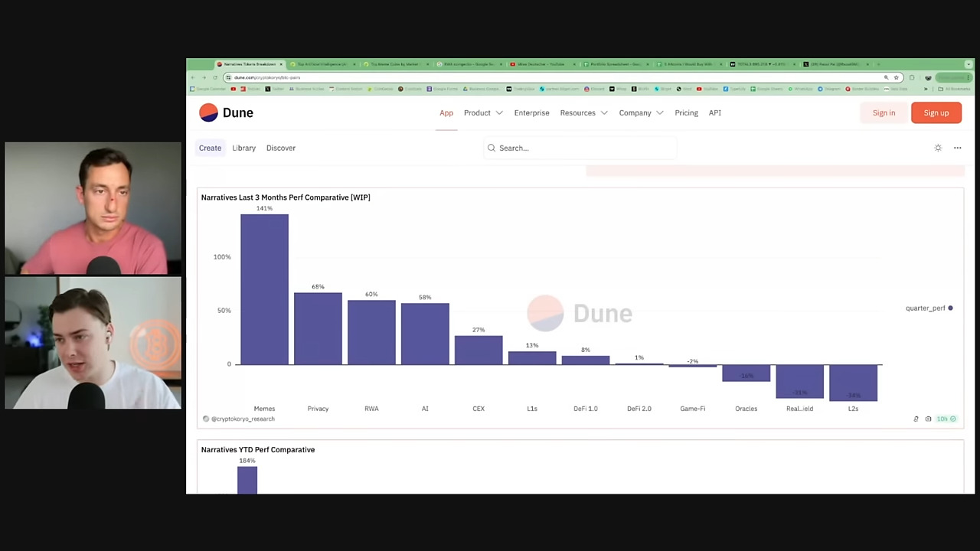This screenshot has width=980, height=551.
Task: Click the L2s negative bar
Action: pos(853,383)
